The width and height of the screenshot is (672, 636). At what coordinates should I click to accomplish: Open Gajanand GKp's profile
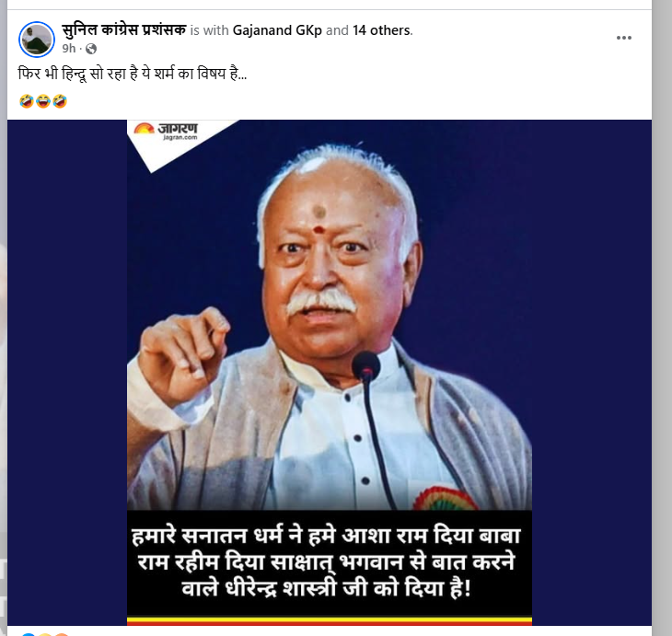point(277,30)
